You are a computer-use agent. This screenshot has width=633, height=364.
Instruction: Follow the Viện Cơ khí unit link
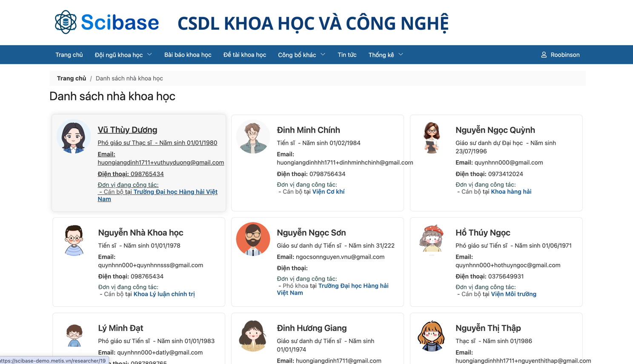pos(328,192)
